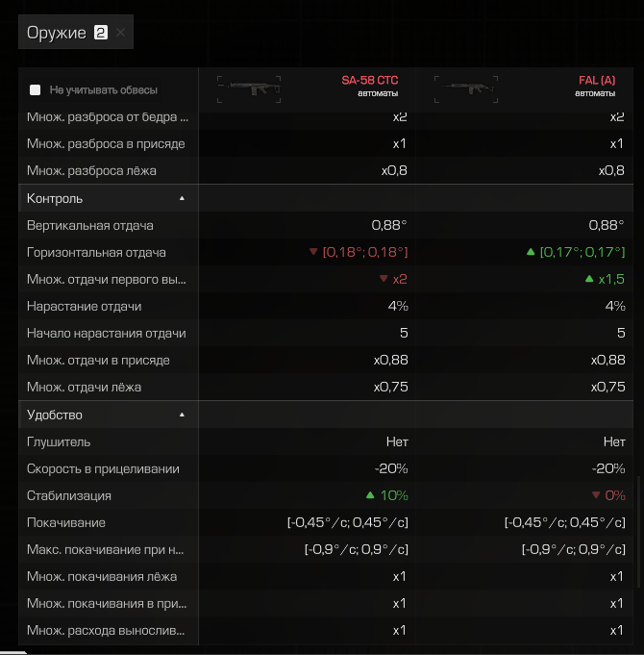644x655 pixels.
Task: Click the red down arrow beside x2 multiplier
Action: (x=384, y=279)
